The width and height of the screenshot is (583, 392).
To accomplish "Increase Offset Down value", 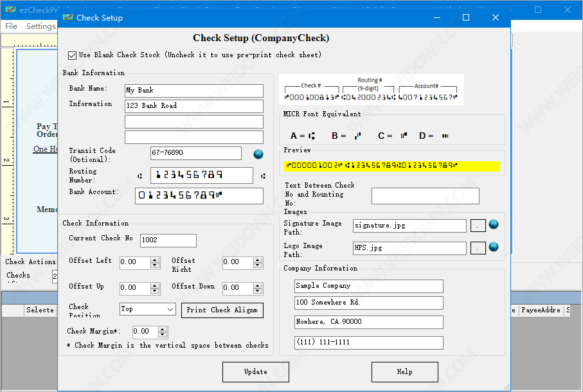I will (258, 286).
